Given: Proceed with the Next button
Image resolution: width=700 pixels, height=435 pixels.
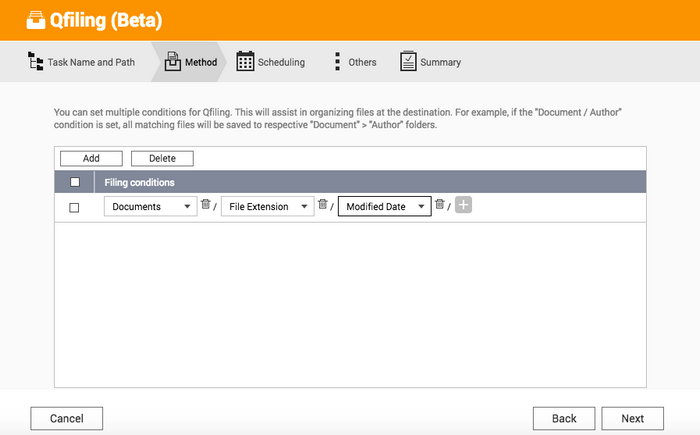Looking at the screenshot, I should pos(632,418).
